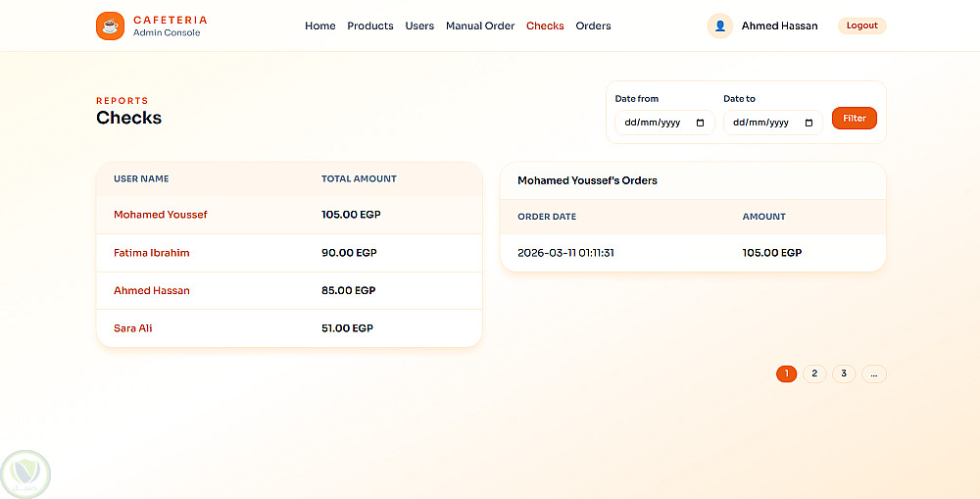The image size is (980, 499).
Task: Click the Filter button
Action: click(x=855, y=119)
